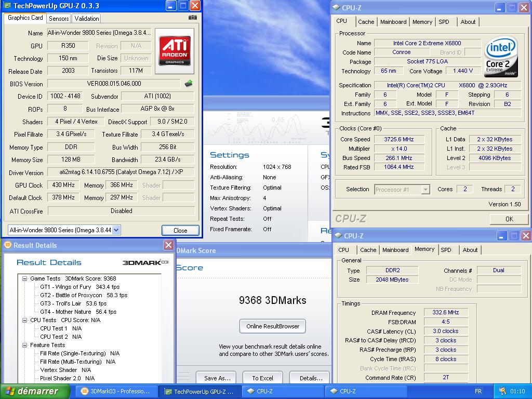Click top CPU-Z title bar icon
Image resolution: width=532 pixels, height=399 pixels.
pyautogui.click(x=336, y=7)
